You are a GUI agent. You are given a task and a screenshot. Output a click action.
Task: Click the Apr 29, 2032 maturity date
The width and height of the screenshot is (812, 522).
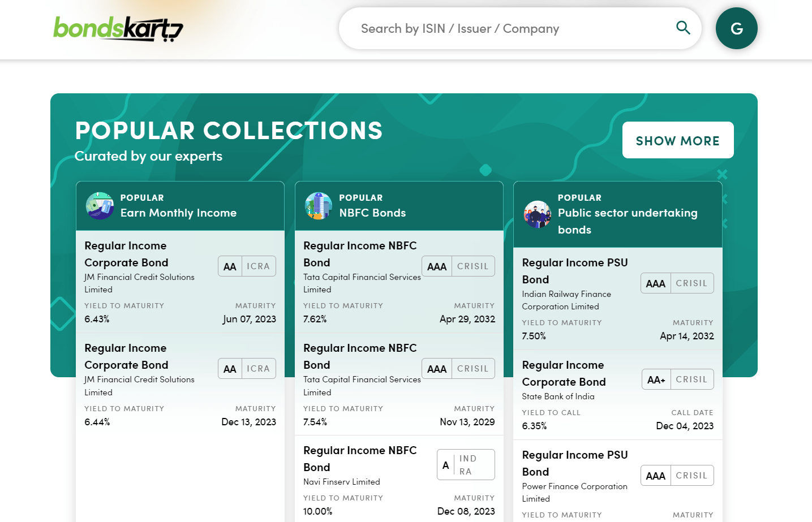467,319
